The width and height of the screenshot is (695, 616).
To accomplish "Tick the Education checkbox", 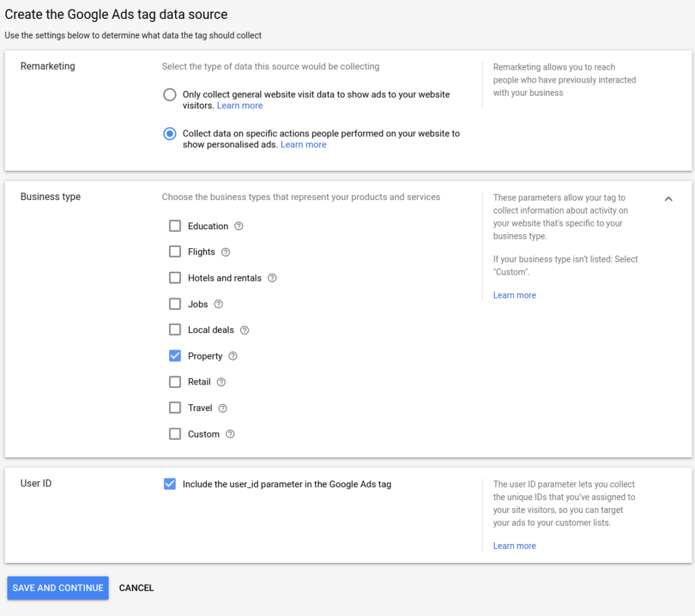I will coord(175,226).
